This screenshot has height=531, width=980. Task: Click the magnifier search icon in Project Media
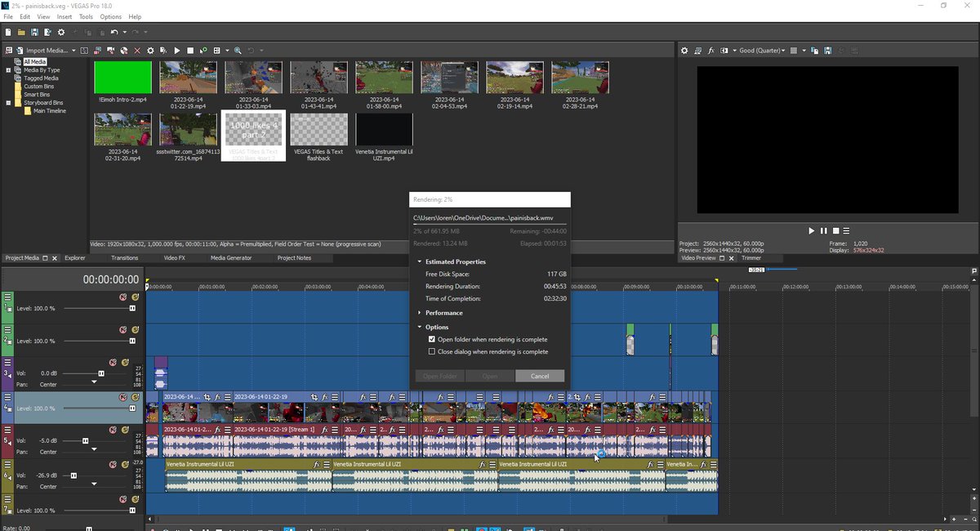point(238,51)
